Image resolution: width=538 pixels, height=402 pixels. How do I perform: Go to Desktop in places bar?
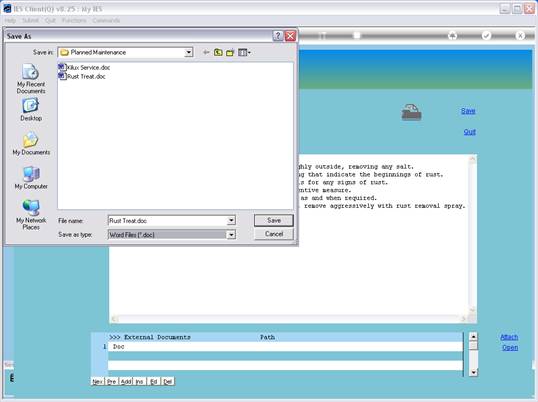pos(31,109)
